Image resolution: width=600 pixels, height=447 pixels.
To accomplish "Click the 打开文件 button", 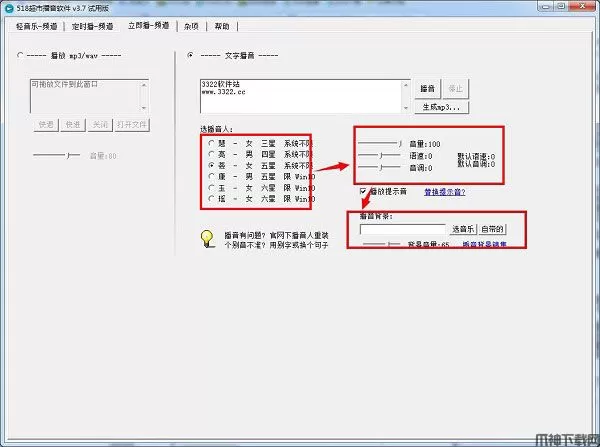I will 132,125.
